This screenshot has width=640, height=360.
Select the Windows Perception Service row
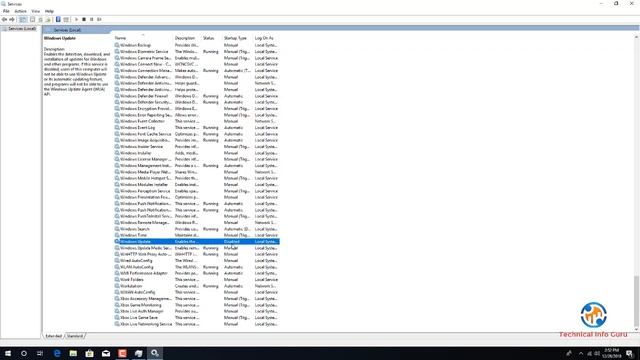click(197, 191)
